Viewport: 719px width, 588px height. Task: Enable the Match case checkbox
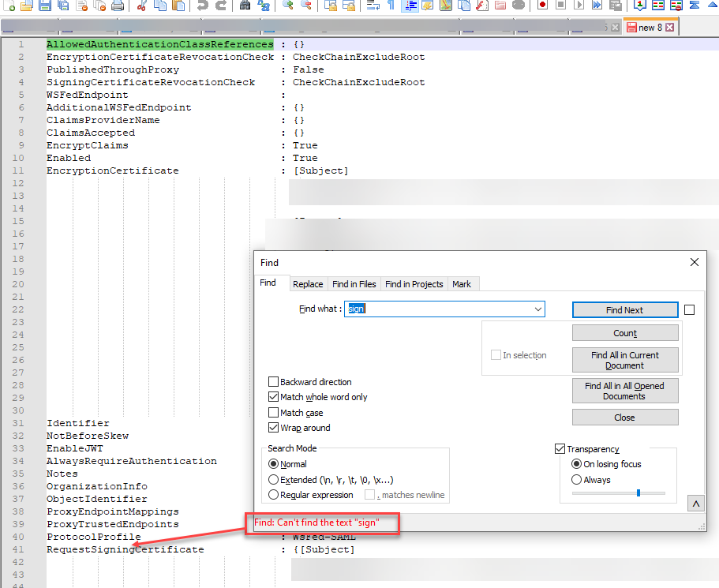(273, 412)
